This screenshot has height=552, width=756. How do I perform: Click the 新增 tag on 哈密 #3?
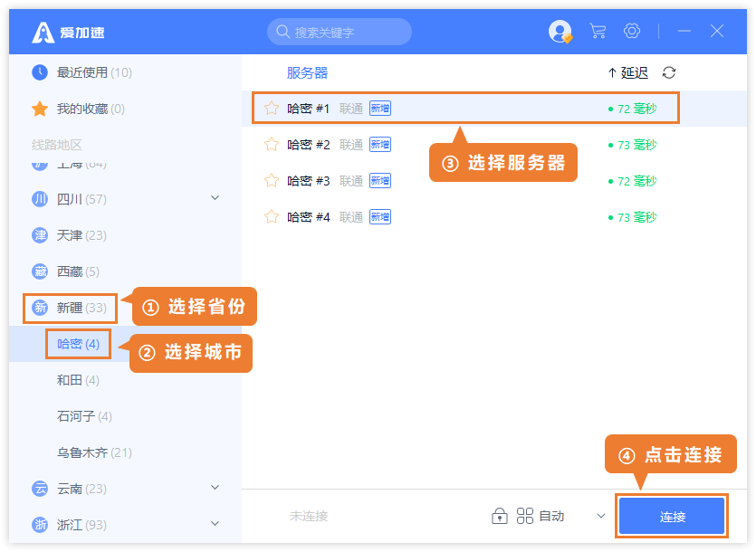(x=380, y=181)
